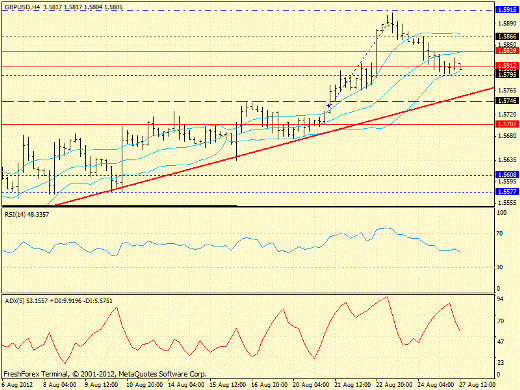
Task: Click the 20 Aug 04:00 time label
Action: [311, 385]
